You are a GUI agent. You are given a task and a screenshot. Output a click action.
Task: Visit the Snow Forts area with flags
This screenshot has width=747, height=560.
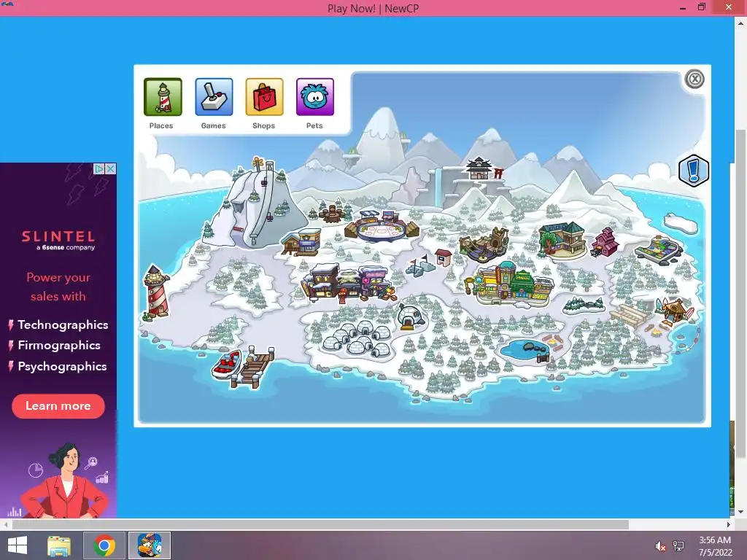[421, 265]
